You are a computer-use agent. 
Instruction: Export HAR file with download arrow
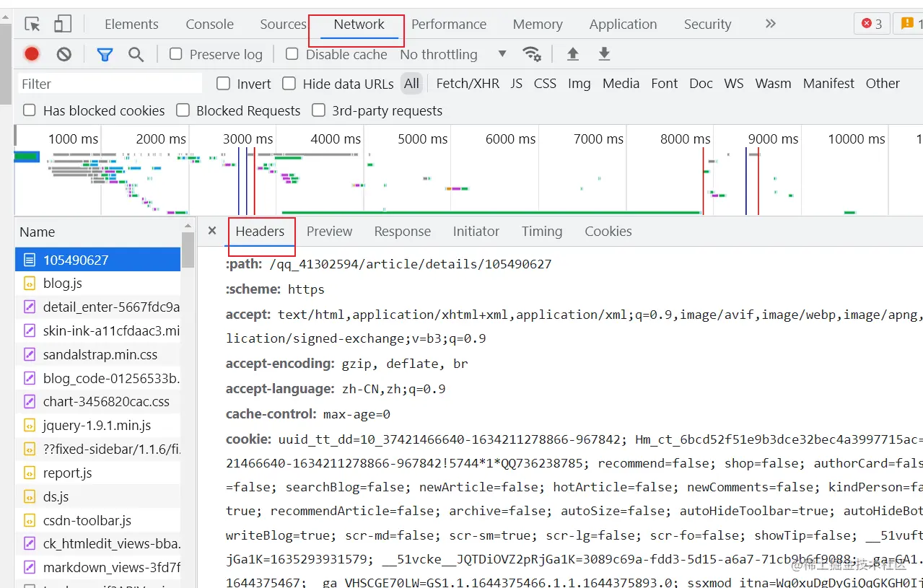[x=605, y=54]
